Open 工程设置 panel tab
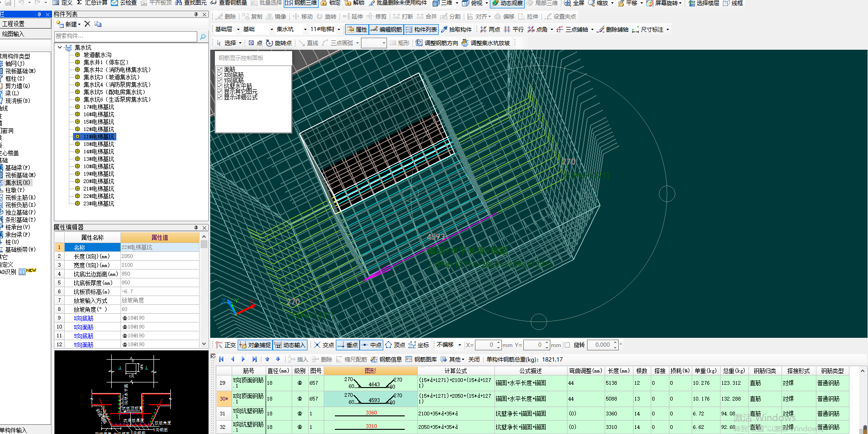Screen dimensions: 868x434 (x=25, y=24)
